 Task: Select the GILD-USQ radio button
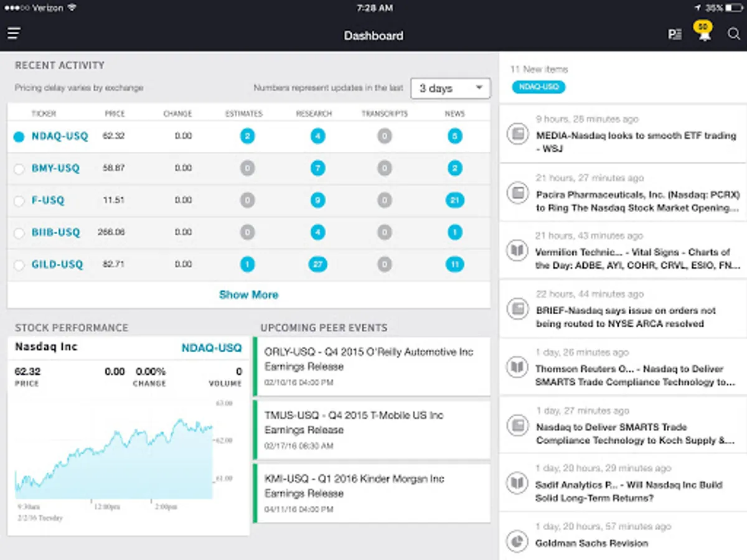[x=19, y=265]
